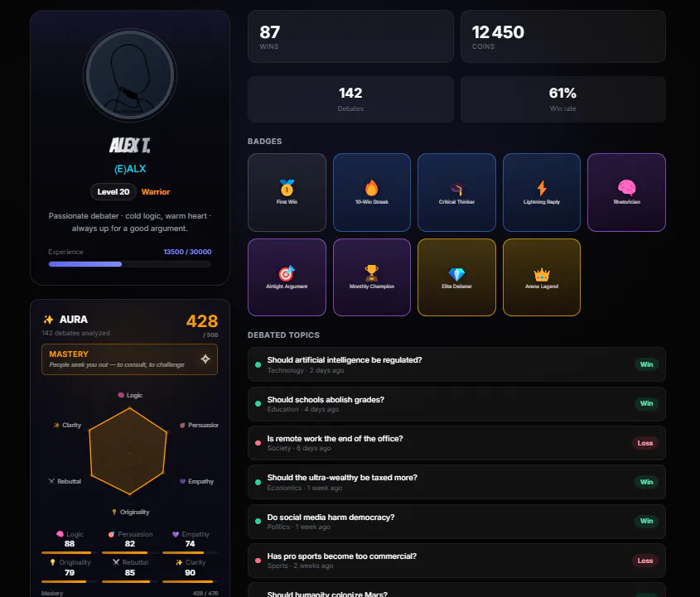The image size is (700, 597).
Task: Open 'Is remote work the end of the office?'
Action: pyautogui.click(x=456, y=443)
